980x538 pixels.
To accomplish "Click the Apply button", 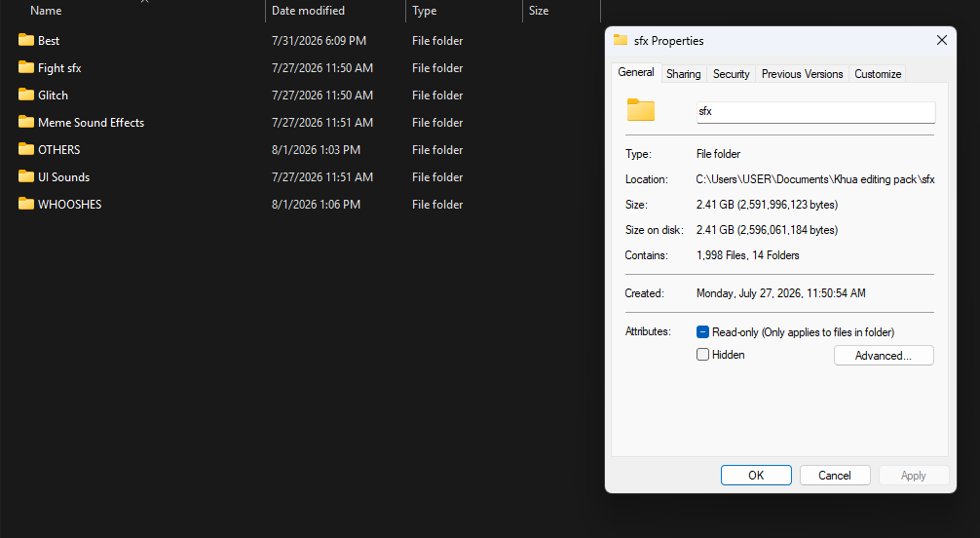I will click(x=913, y=476).
